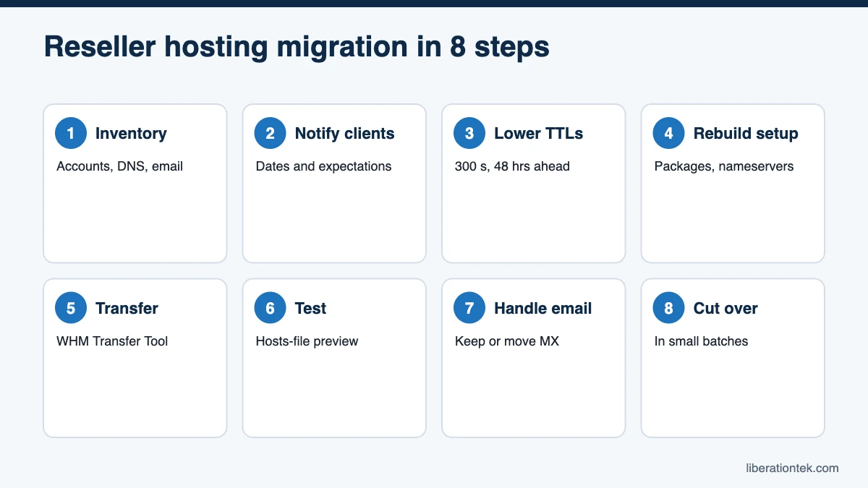The image size is (868, 488).
Task: Select the "Handle email" heading
Action: [542, 309]
